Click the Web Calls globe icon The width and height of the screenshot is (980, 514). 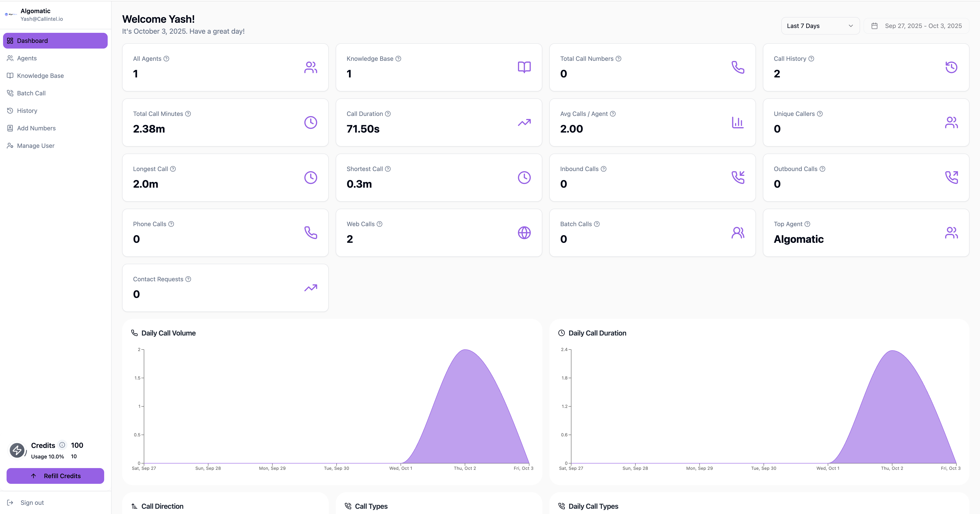coord(524,233)
